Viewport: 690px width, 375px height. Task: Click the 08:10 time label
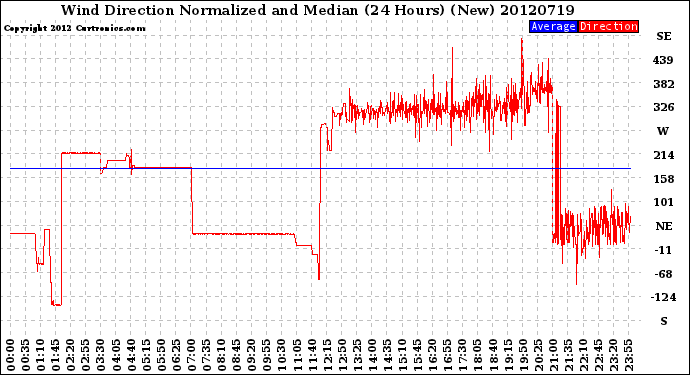(221, 355)
